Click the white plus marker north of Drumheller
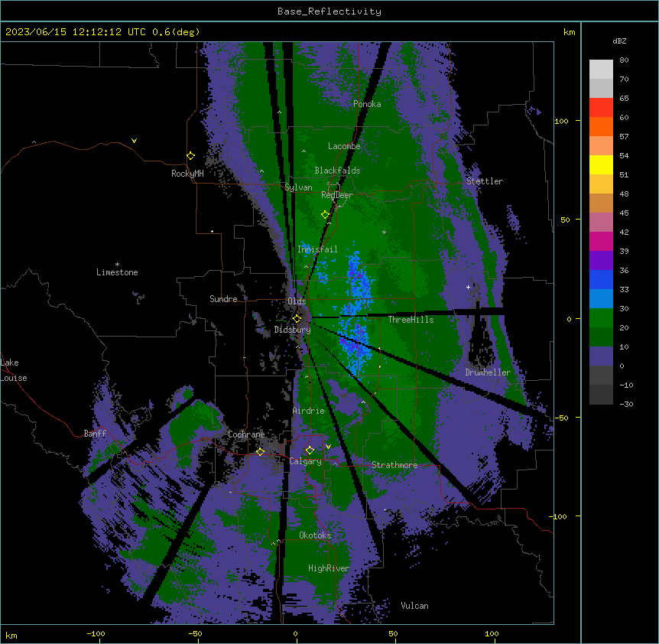 tap(468, 287)
